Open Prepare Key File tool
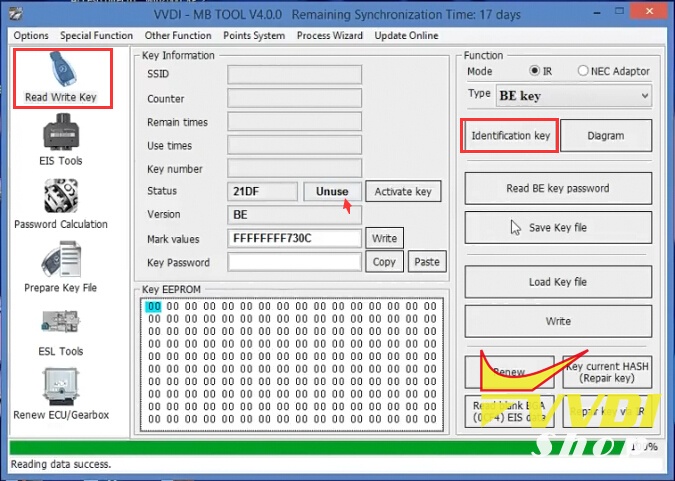The image size is (675, 481). point(61,267)
